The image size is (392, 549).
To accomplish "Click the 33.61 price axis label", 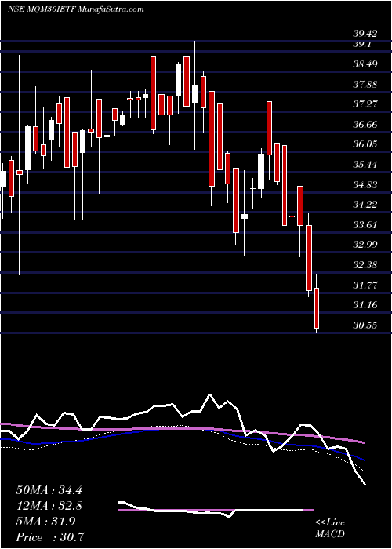I will pos(365,224).
